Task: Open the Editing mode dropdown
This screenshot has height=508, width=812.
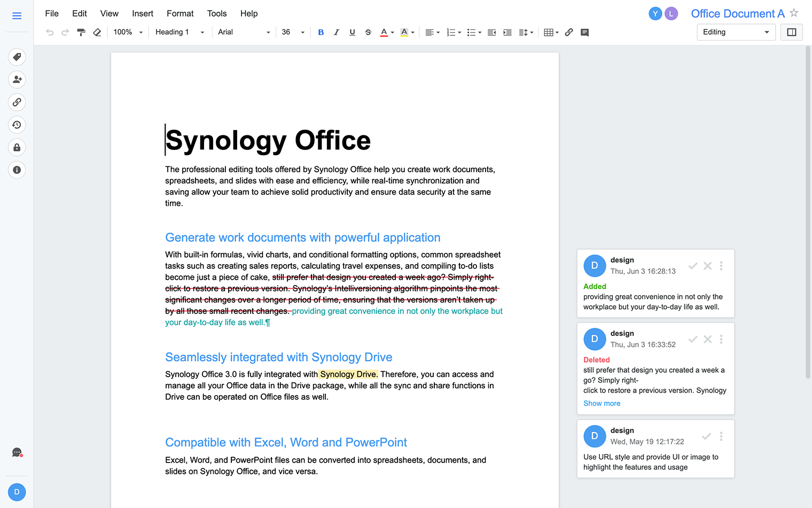Action: point(736,33)
